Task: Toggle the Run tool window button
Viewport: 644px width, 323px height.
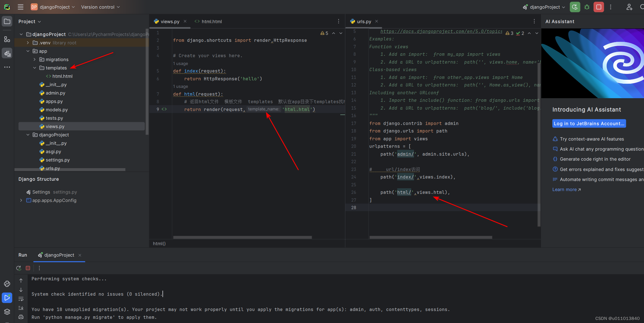Action: (7, 298)
